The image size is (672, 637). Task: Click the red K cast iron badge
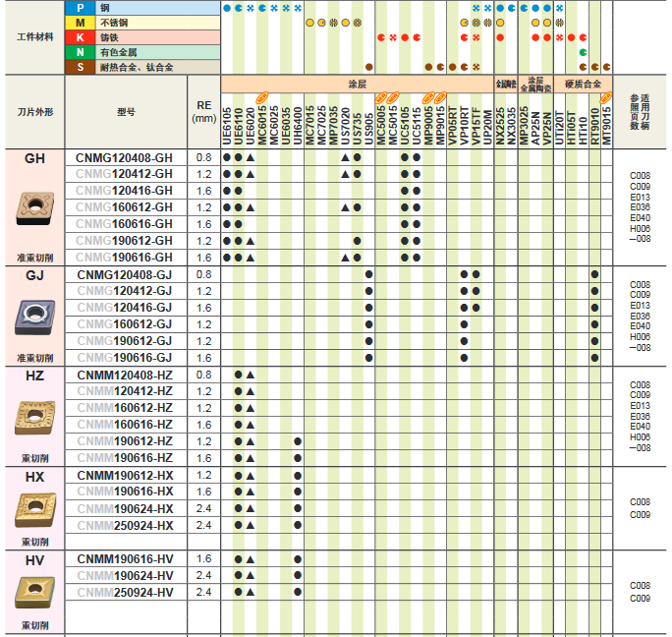pos(80,37)
